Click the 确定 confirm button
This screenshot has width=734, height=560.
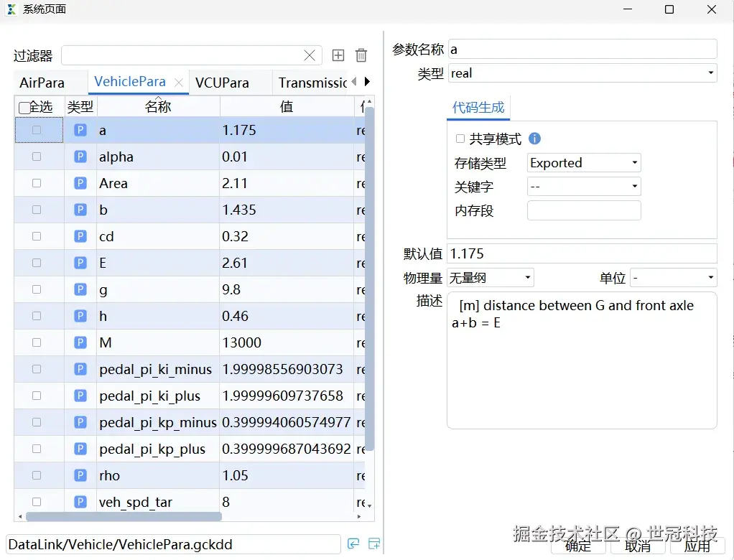pyautogui.click(x=577, y=547)
